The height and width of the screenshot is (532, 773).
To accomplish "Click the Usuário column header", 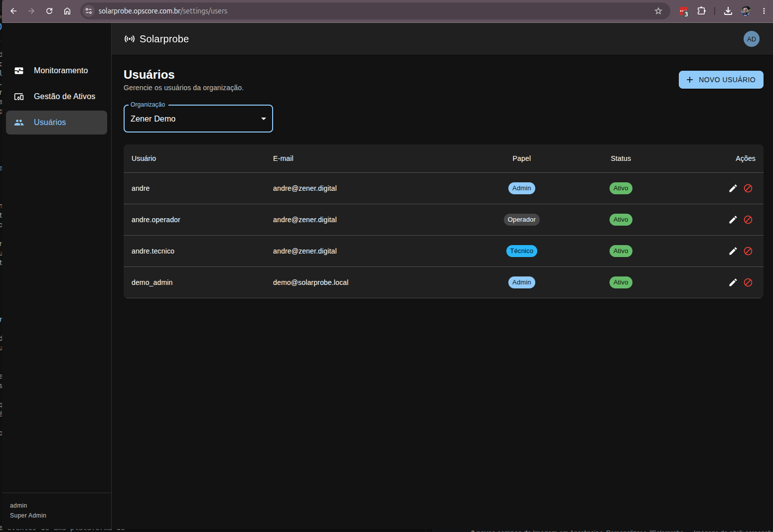I will click(x=144, y=158).
